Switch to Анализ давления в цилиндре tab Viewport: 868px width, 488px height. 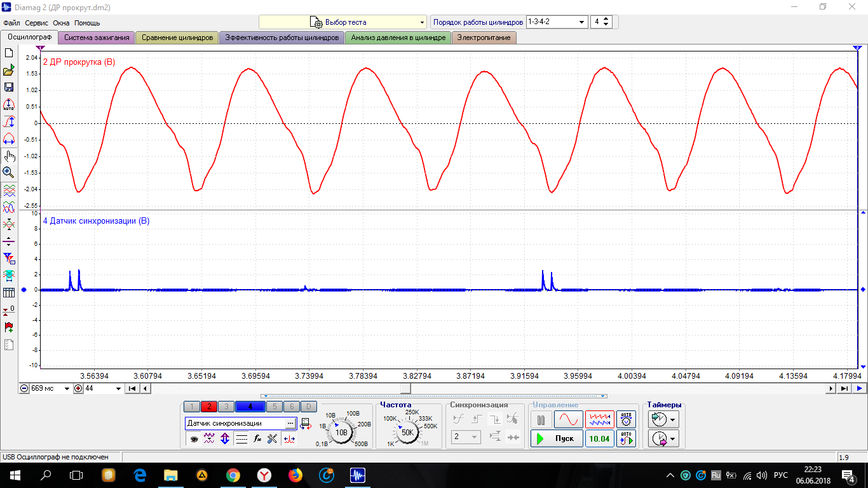[x=398, y=37]
